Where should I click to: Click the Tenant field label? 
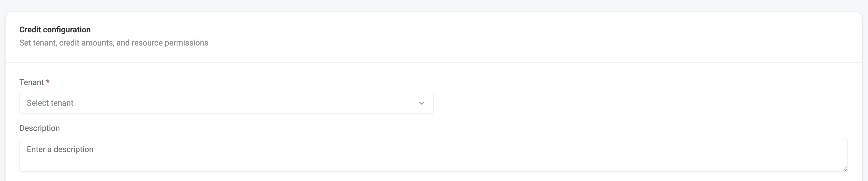pos(32,82)
